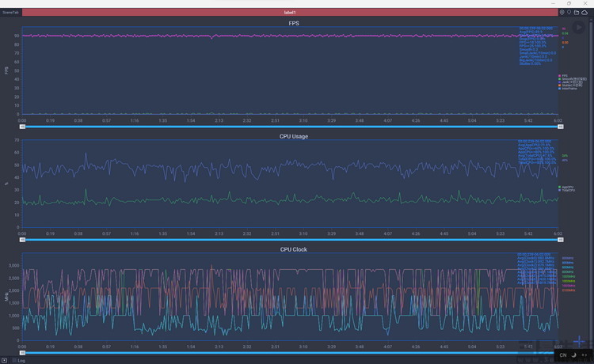Image resolution: width=594 pixels, height=364 pixels.
Task: Click the SceneTab item at top left
Action: (x=11, y=13)
